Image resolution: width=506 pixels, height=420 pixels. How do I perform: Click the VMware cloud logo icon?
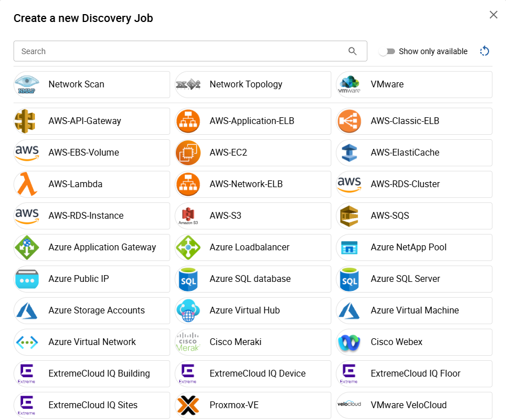click(349, 85)
